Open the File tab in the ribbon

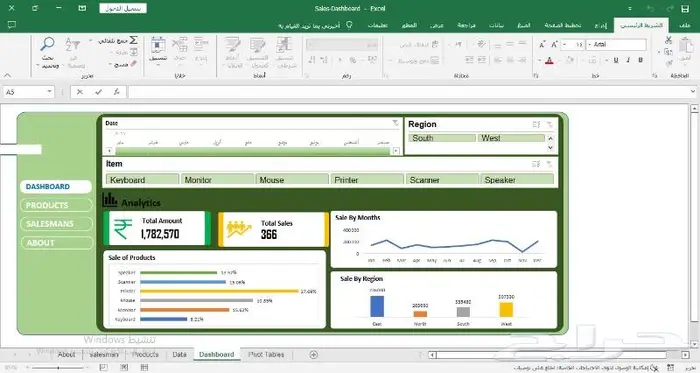(x=685, y=25)
